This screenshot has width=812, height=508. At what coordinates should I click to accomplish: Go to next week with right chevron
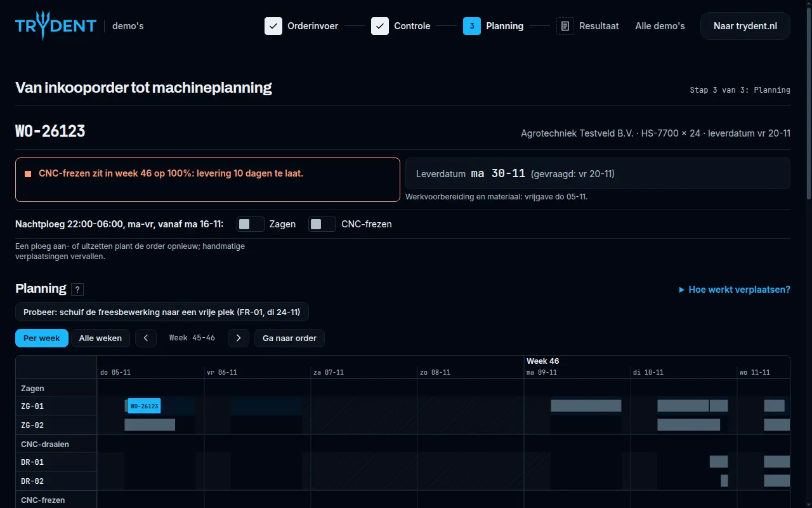tap(239, 338)
